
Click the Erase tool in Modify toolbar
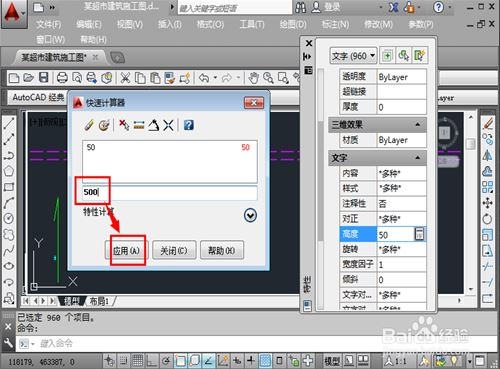488,123
